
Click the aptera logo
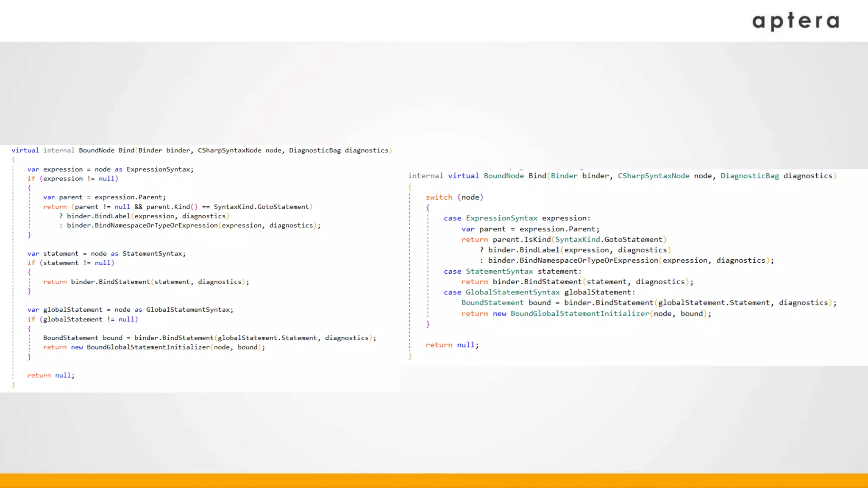tap(795, 21)
